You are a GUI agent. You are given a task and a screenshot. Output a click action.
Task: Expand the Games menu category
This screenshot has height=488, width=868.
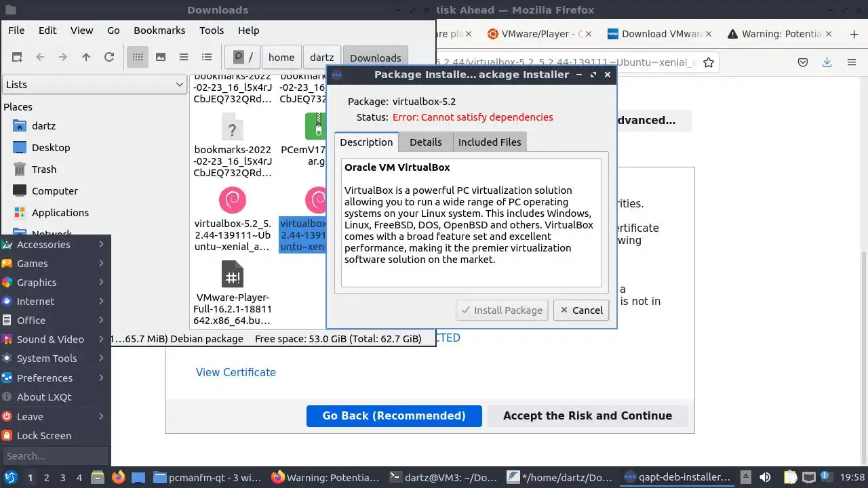(55, 264)
